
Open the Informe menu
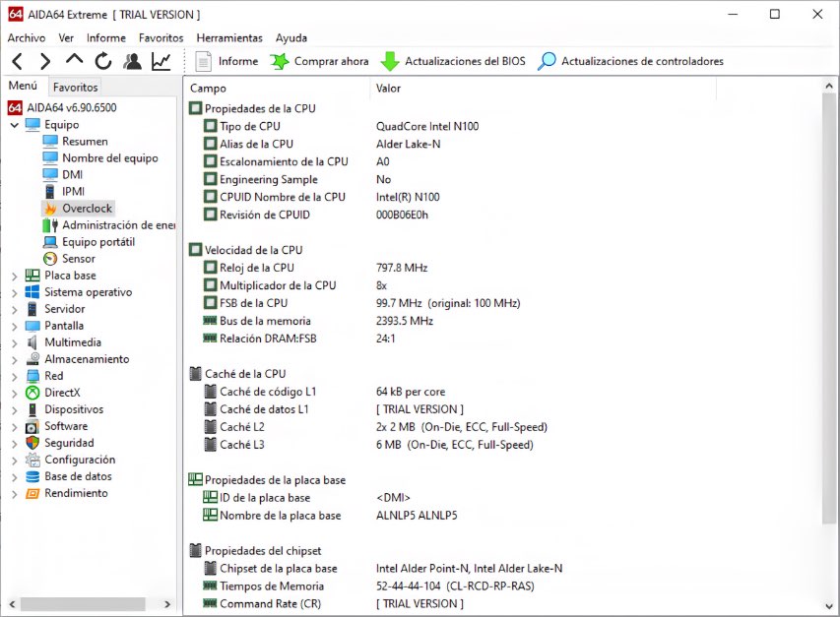(x=106, y=38)
